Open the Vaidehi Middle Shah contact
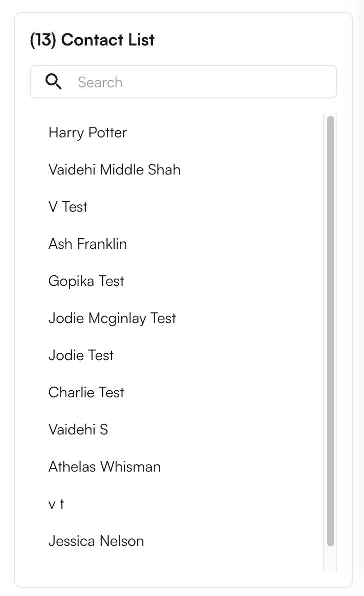This screenshot has width=364, height=596. pos(114,170)
